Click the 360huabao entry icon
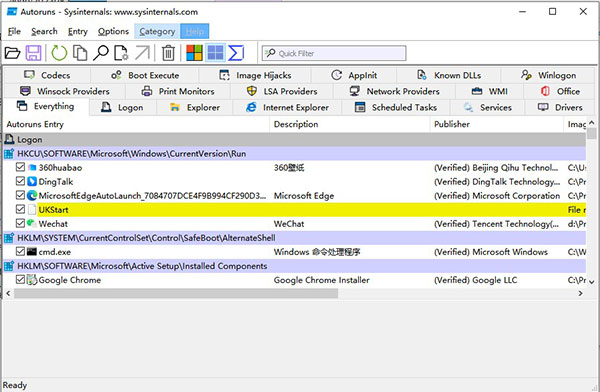Viewport: 600px width, 392px height. [32, 168]
